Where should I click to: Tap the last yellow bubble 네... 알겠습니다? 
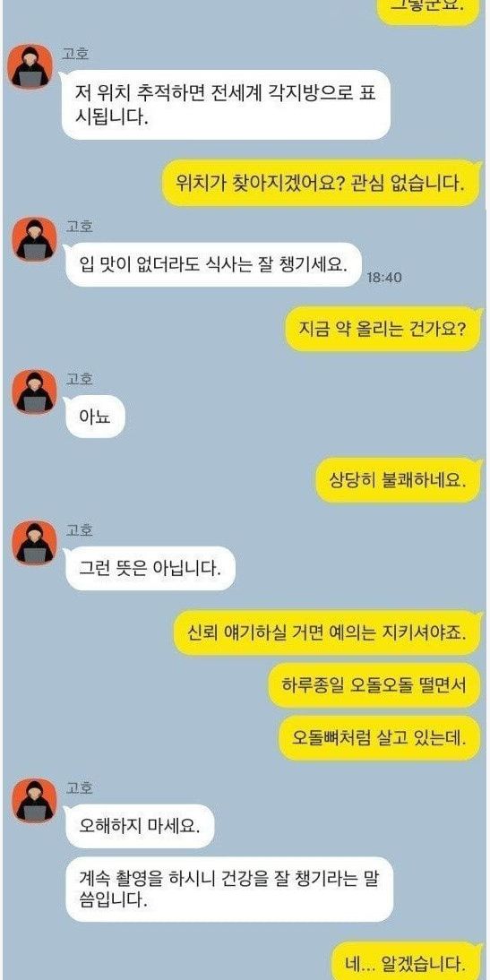[x=407, y=960]
